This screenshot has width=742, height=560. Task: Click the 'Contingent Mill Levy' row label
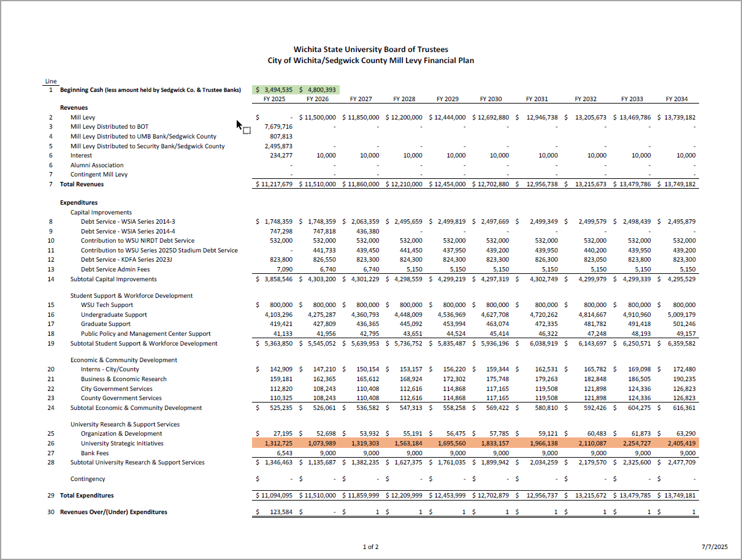click(99, 175)
